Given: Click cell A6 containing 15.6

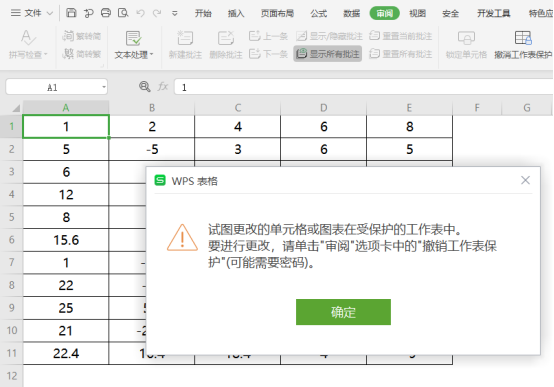Looking at the screenshot, I should tap(66, 240).
